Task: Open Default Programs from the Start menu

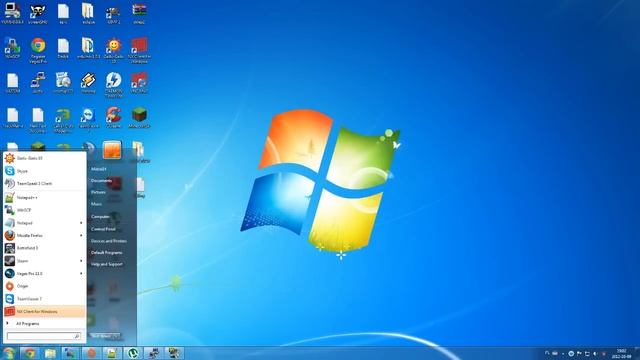Action: (x=107, y=253)
